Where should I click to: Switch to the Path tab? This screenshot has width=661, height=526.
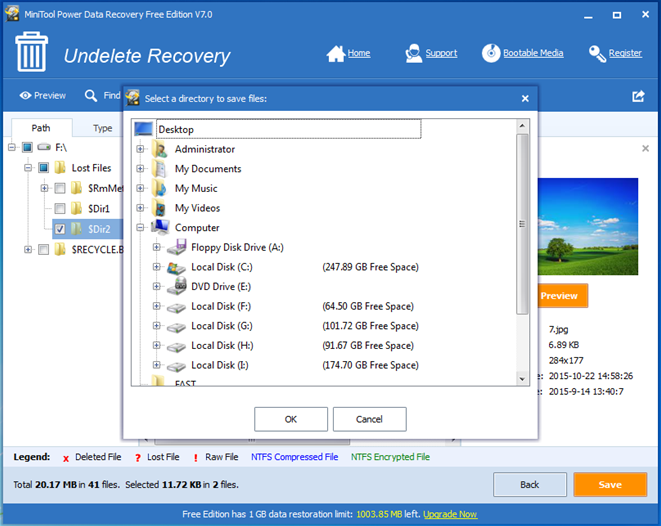pyautogui.click(x=41, y=128)
